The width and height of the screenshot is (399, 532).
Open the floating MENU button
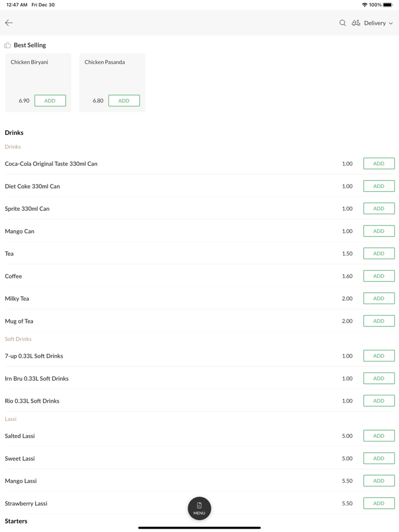tap(199, 508)
